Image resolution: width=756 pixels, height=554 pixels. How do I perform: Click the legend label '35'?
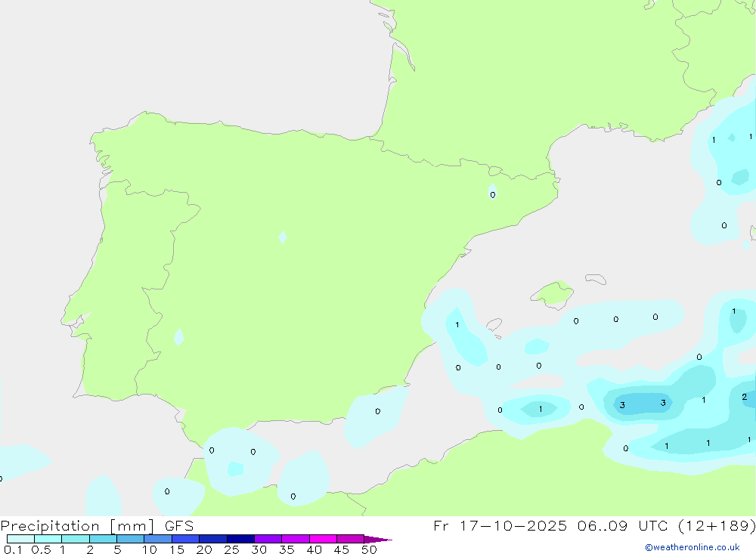pyautogui.click(x=287, y=549)
